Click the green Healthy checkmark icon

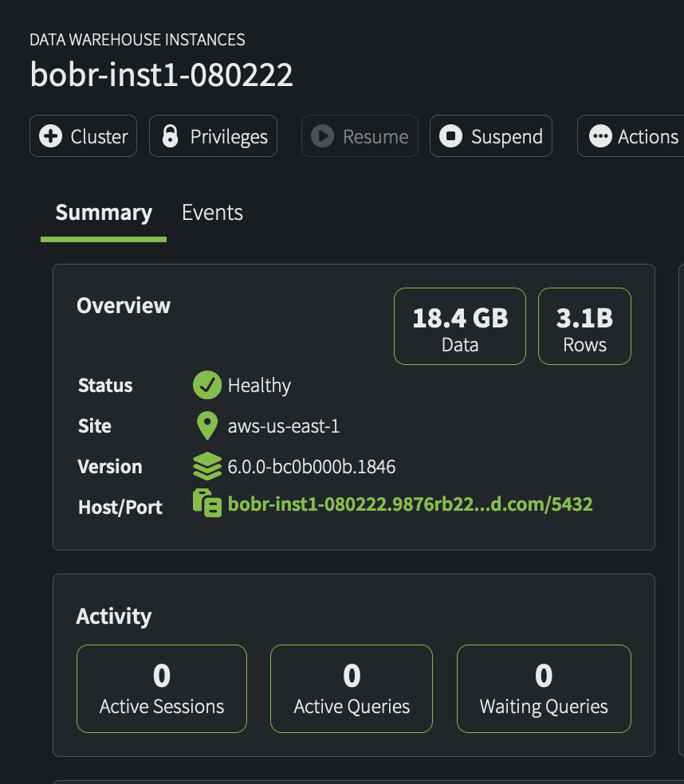(207, 385)
